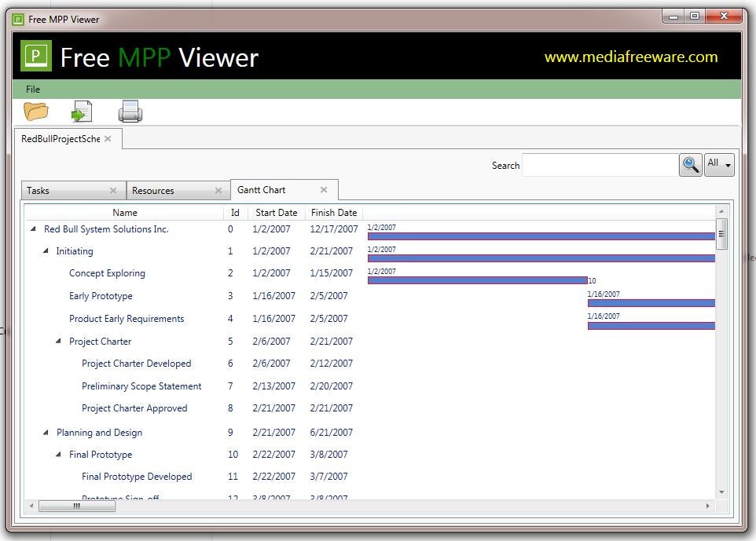Viewport: 756px width, 541px height.
Task: Open a project file with folder icon
Action: (36, 111)
